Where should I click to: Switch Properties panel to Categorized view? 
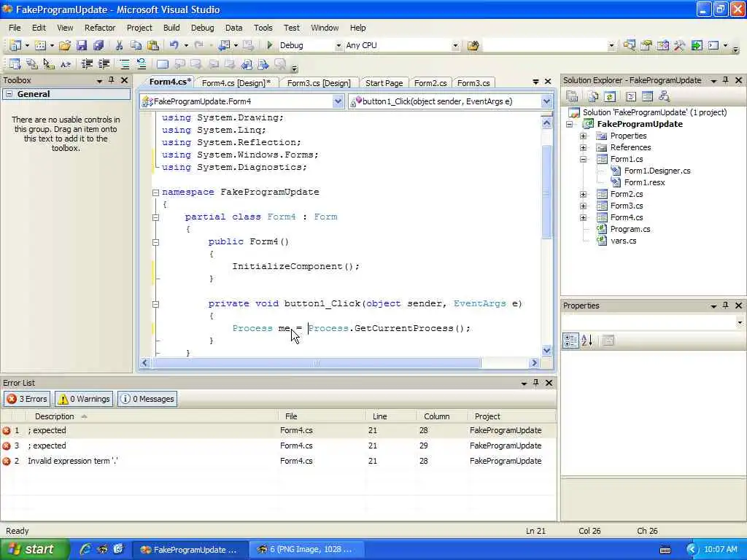[x=570, y=340]
